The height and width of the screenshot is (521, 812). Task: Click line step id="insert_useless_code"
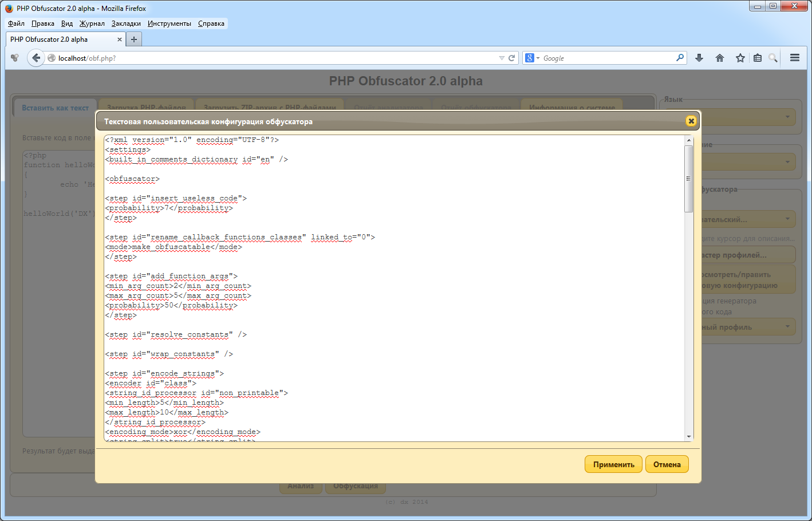point(176,198)
